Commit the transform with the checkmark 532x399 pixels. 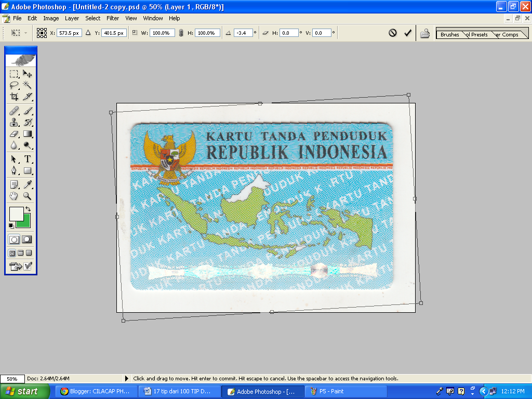click(408, 33)
